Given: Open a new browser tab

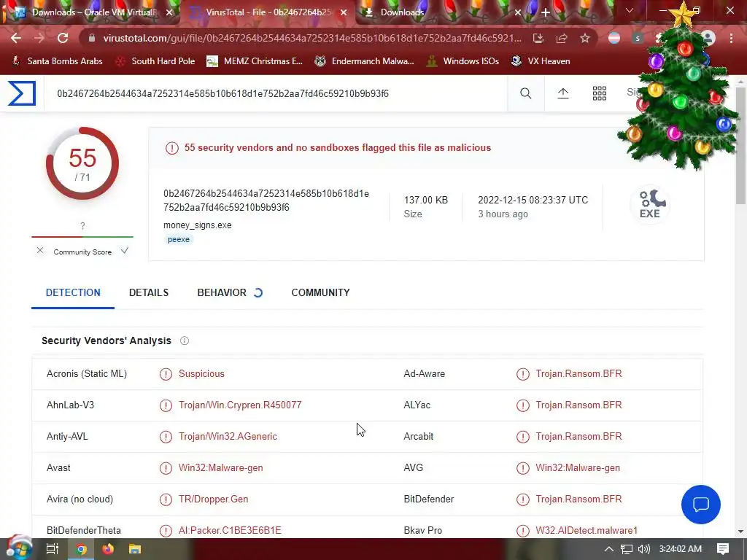Looking at the screenshot, I should (546, 12).
